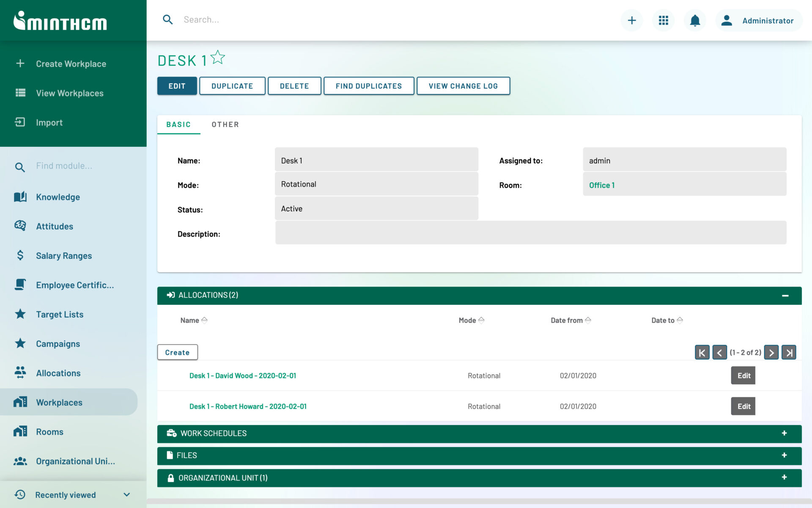Go to the last allocations page
The image size is (812, 508).
click(789, 352)
